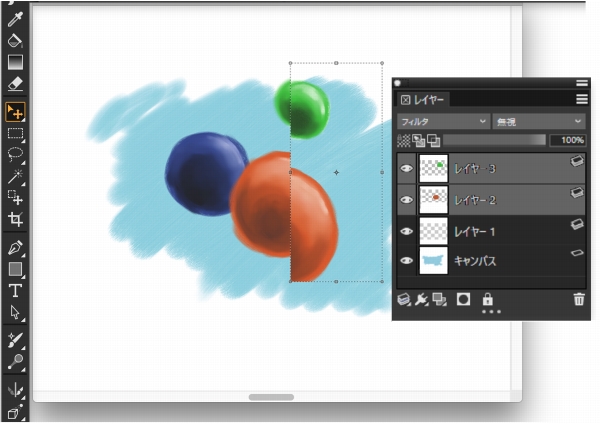604x424 pixels.
Task: Open the フィルタ composite method dropdown
Action: (442, 121)
